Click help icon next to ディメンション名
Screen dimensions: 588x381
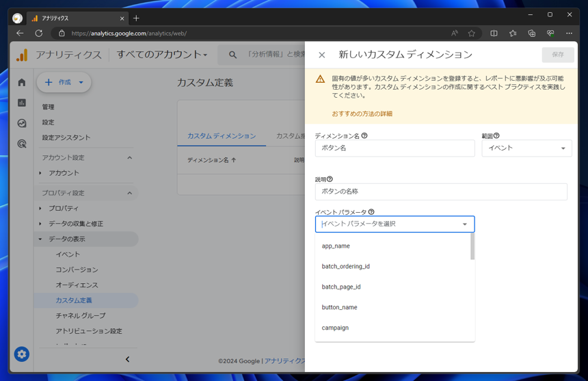tap(364, 135)
